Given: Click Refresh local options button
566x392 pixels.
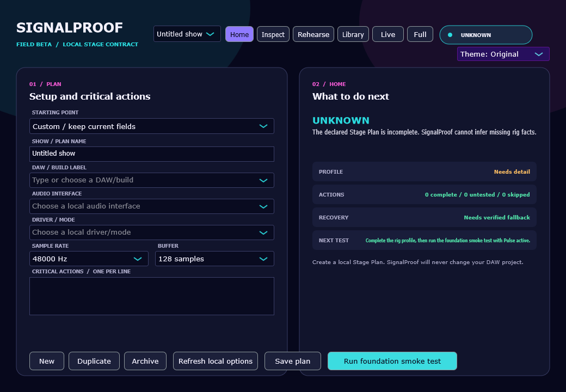Looking at the screenshot, I should tap(216, 361).
